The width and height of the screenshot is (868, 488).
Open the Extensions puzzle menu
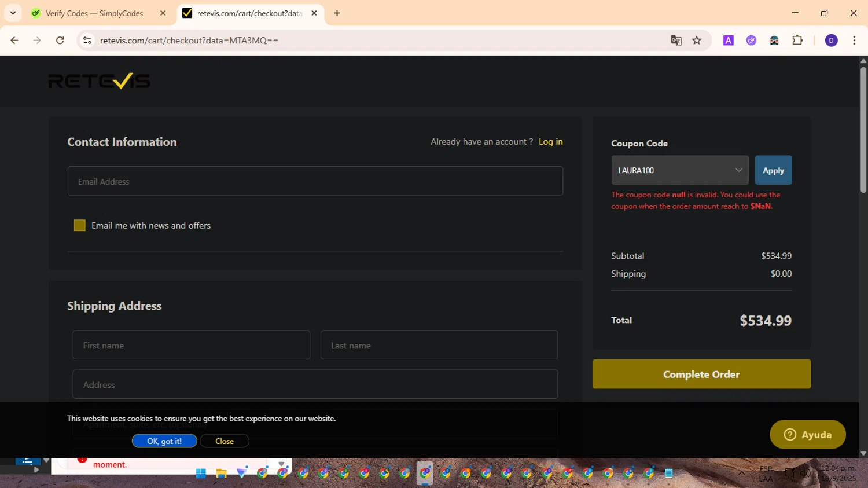coord(797,41)
